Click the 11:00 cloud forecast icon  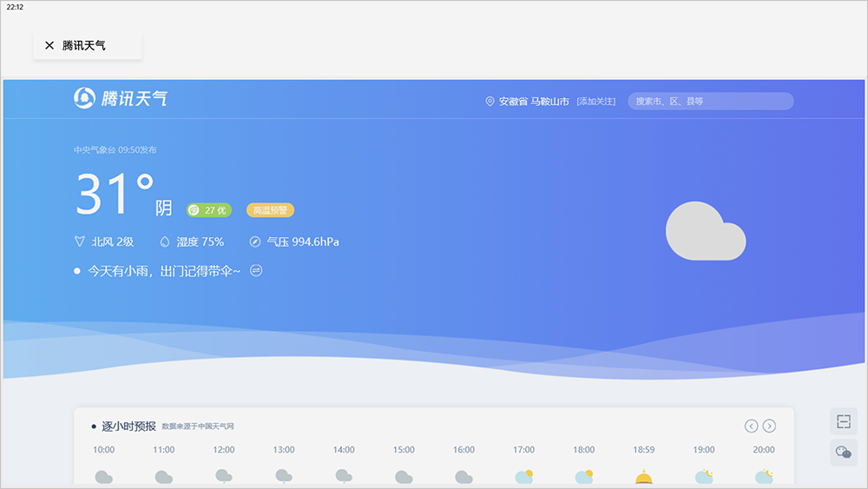163,477
